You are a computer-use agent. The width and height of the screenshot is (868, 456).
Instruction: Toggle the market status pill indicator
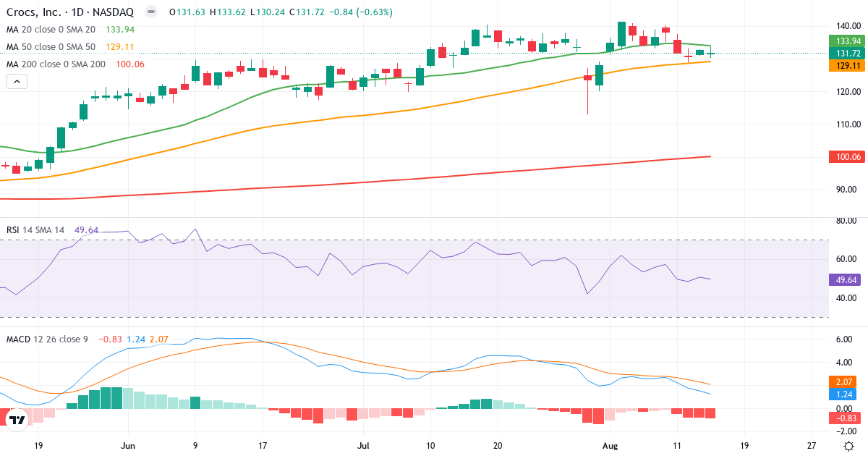pyautogui.click(x=150, y=12)
